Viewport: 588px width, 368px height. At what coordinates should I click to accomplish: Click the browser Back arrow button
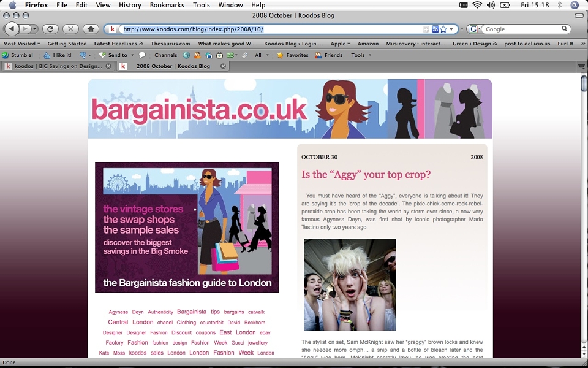point(12,29)
